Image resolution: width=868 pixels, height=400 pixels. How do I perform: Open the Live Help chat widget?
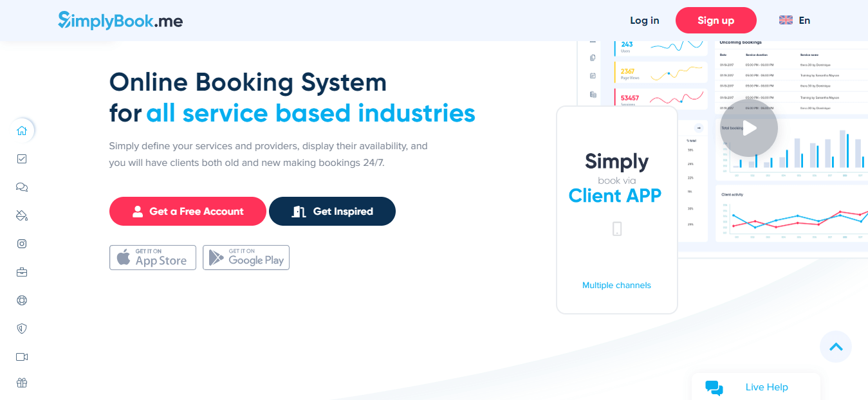[x=755, y=386]
